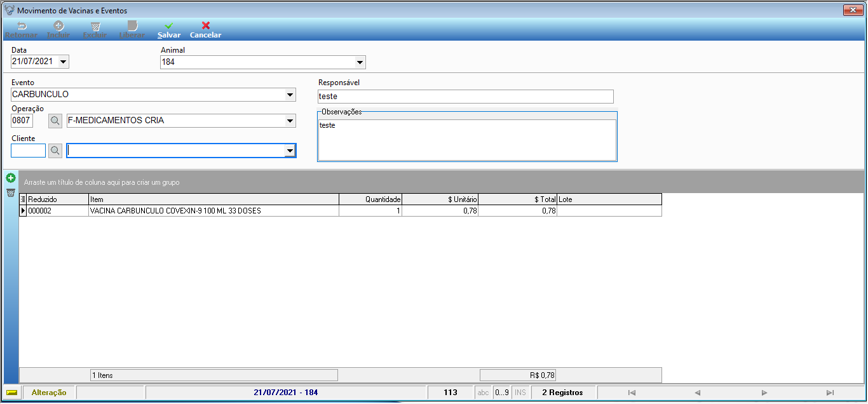This screenshot has width=868, height=404.
Task: Sort by the Quantidade column header
Action: click(370, 199)
